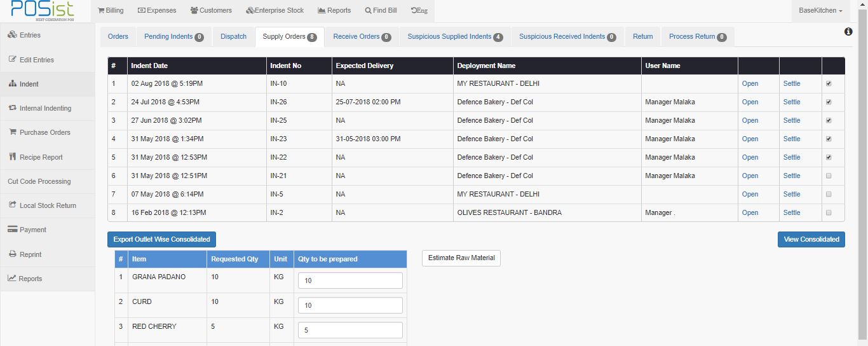Check the checkbox for indent IN-2

(x=828, y=212)
